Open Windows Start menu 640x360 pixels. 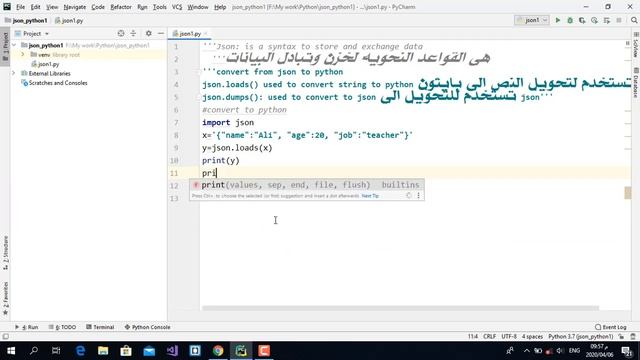point(11,351)
